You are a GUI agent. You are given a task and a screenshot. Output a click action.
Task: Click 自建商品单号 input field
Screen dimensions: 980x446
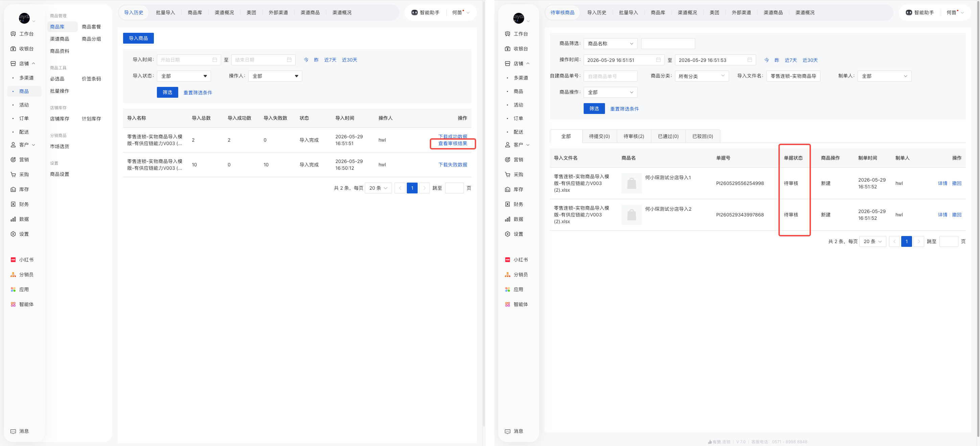tap(610, 76)
